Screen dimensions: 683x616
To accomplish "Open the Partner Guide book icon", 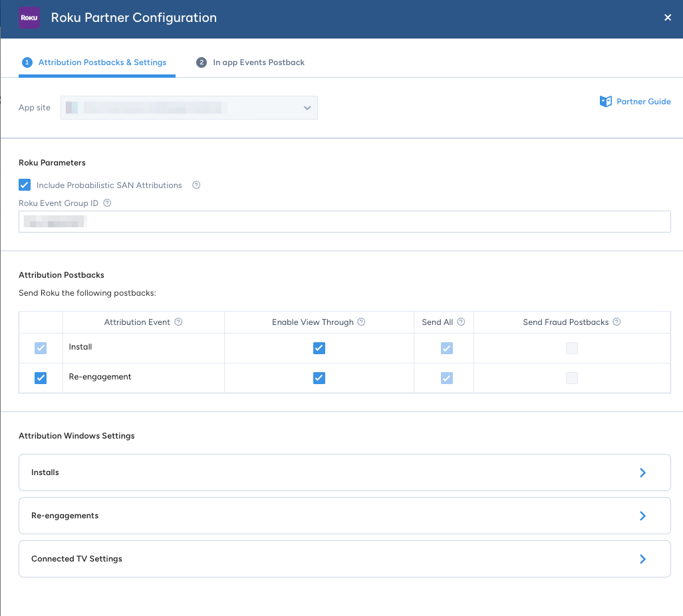I will [605, 102].
